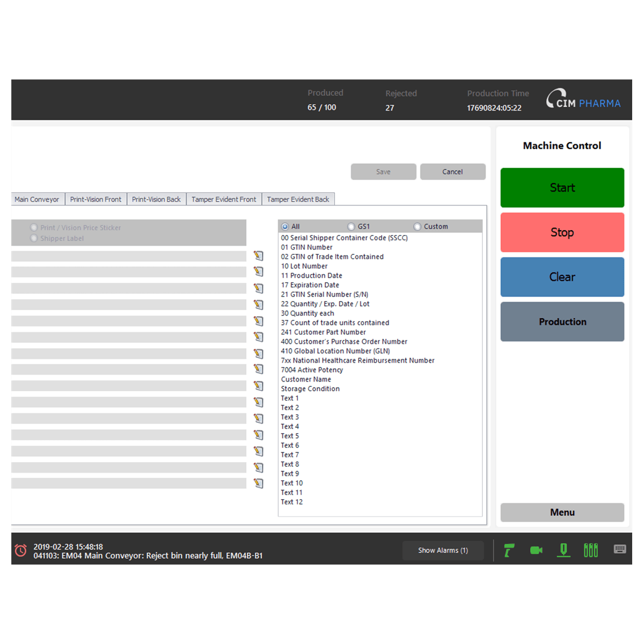Click the red alarm clock icon

tap(20, 551)
